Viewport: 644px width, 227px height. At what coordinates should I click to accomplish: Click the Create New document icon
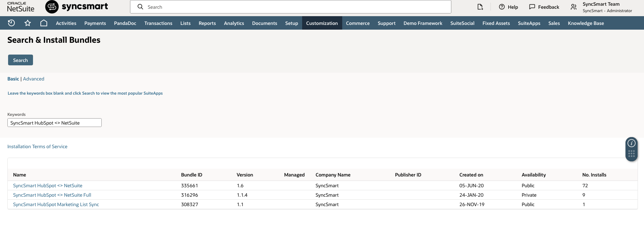(x=480, y=7)
